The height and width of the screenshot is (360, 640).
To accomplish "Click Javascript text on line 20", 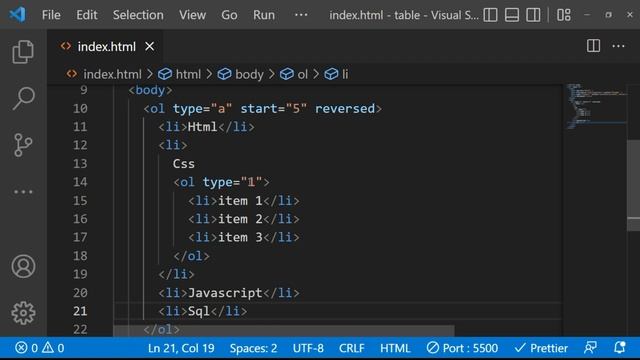I will (225, 293).
